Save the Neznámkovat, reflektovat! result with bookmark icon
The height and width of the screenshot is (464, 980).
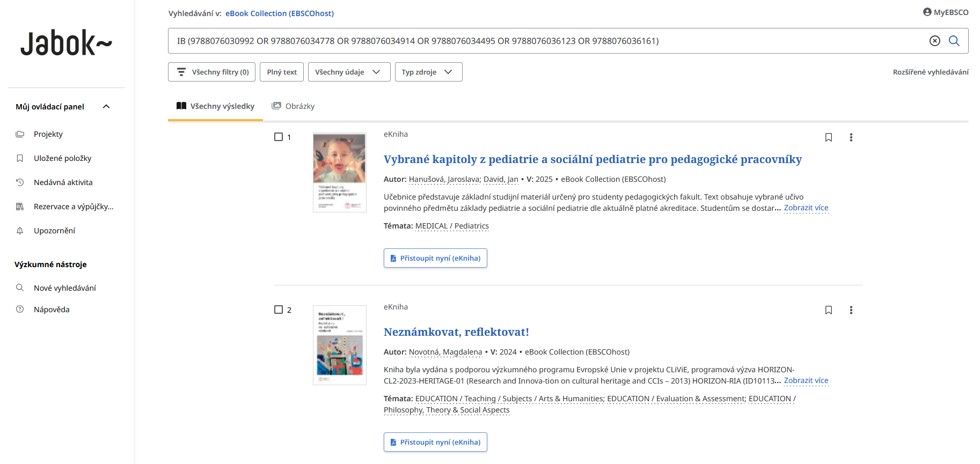(x=828, y=310)
